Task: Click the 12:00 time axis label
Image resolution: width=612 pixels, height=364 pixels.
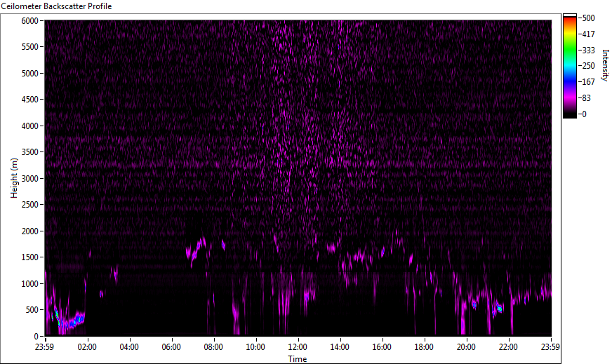Action: click(298, 347)
